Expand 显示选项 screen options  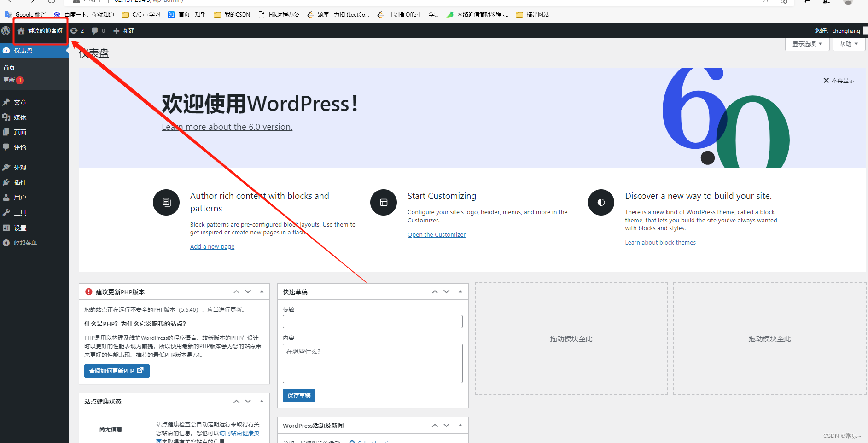[807, 44]
